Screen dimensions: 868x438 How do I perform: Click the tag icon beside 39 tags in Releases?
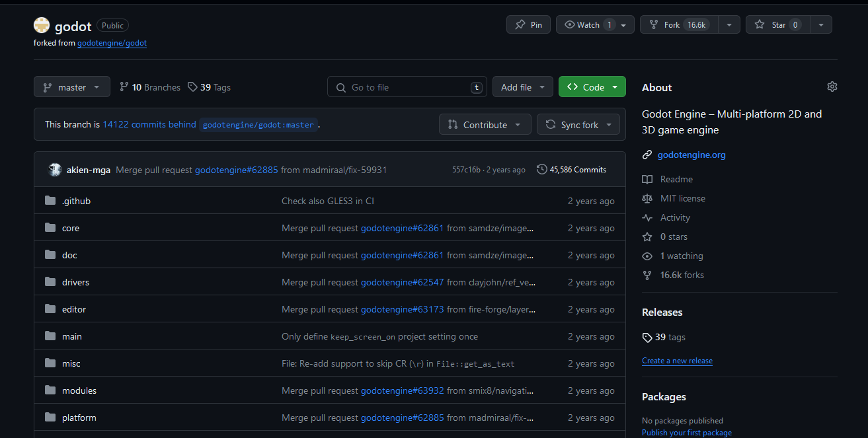tap(647, 337)
